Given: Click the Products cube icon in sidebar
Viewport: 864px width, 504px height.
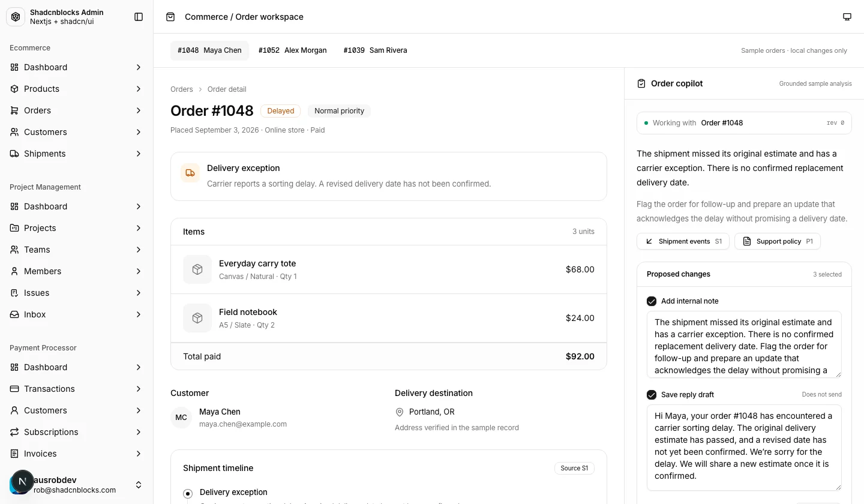Looking at the screenshot, I should [14, 89].
